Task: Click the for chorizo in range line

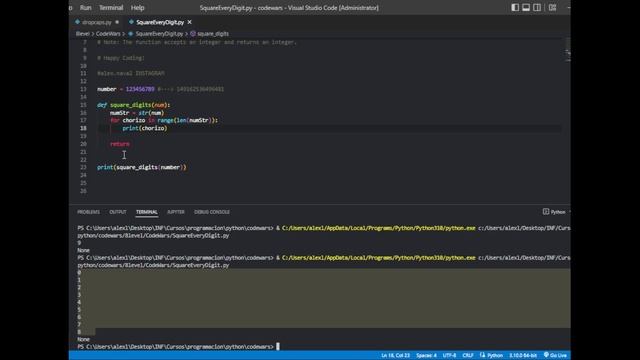Action: tap(164, 120)
